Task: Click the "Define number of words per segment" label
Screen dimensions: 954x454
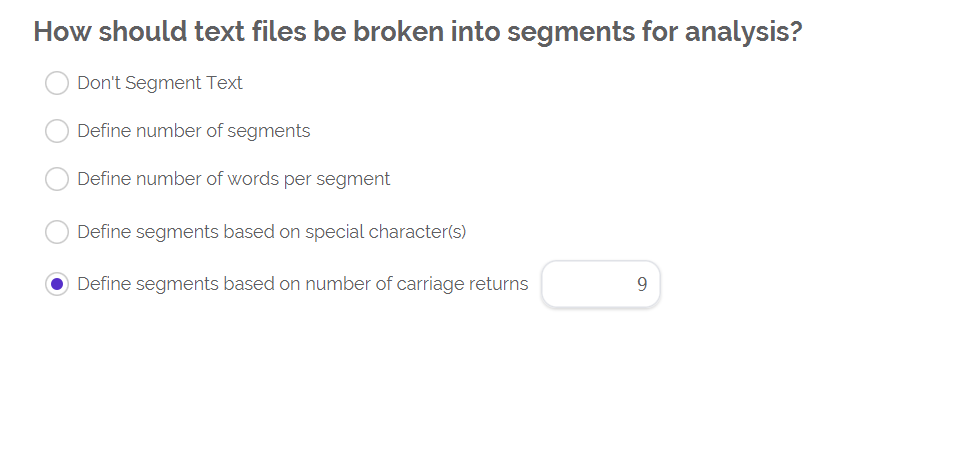Action: pos(234,179)
